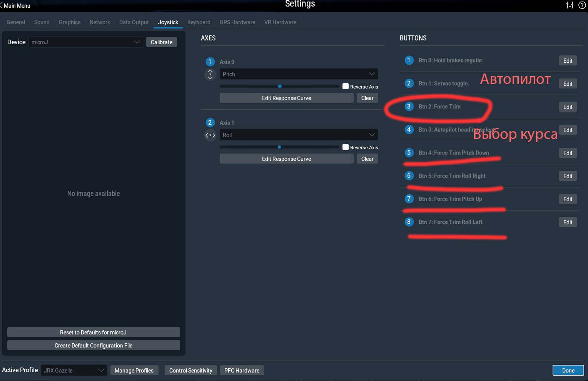Enable Reverse Axis for Axis 0 Pitch
588x381 pixels.
pos(346,86)
